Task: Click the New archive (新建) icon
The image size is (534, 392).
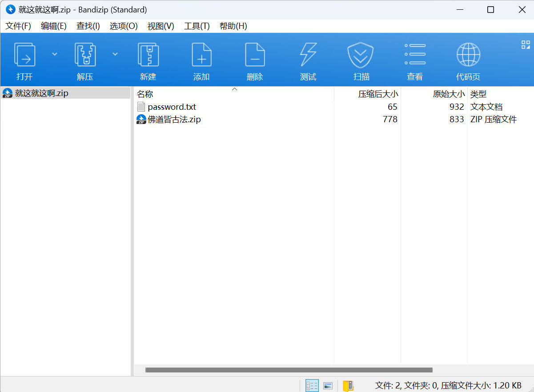Action: 148,55
